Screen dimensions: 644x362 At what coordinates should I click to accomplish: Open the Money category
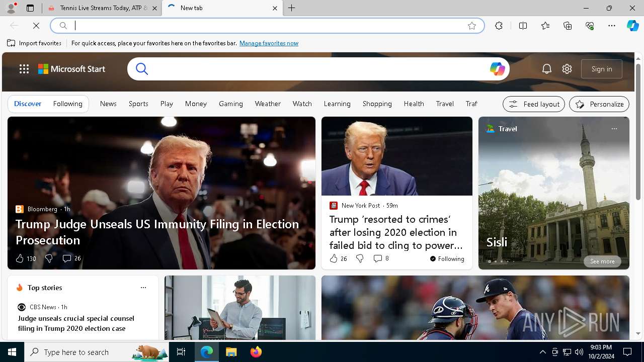[x=196, y=104]
